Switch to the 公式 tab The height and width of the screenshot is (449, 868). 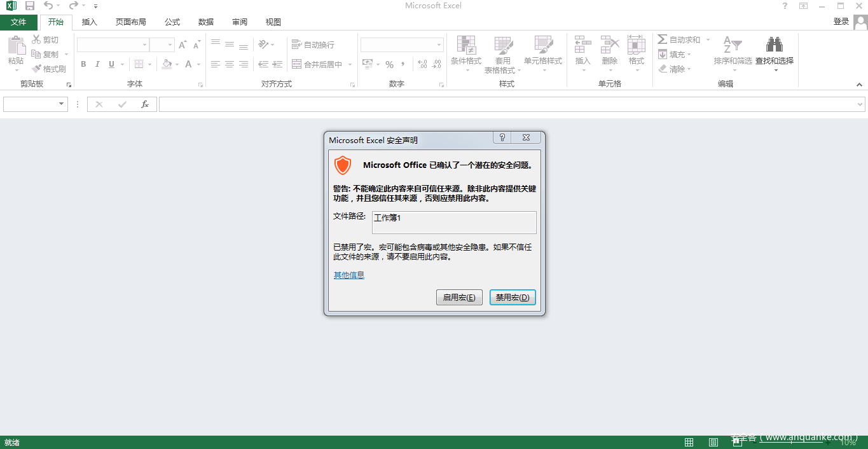172,22
